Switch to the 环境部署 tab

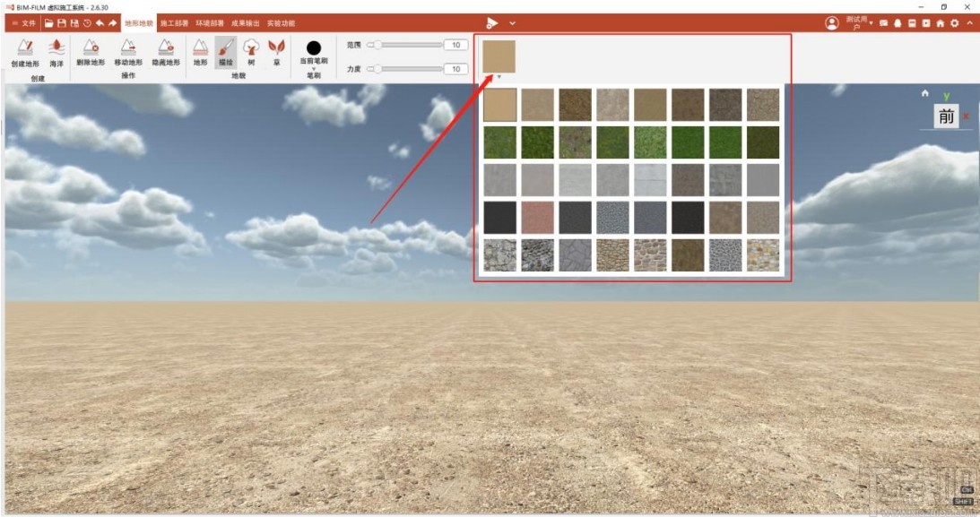[x=210, y=23]
